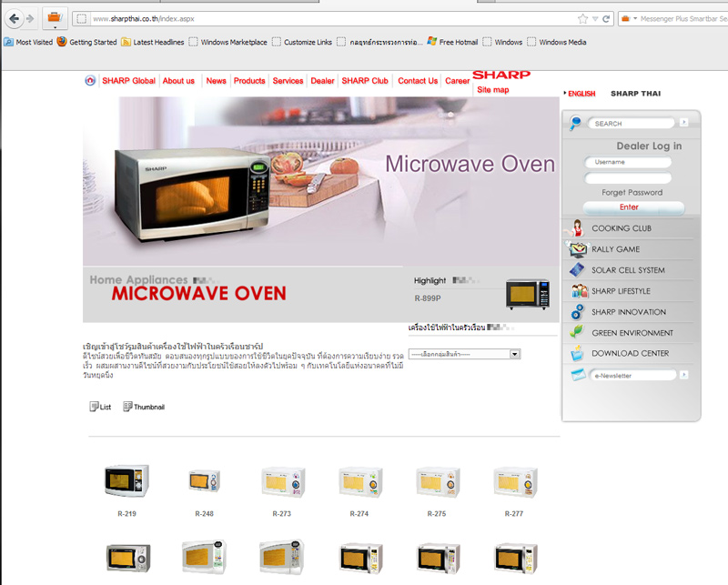Open bookmark history dropdown arrow in URL bar
The height and width of the screenshot is (585, 728).
pos(595,19)
